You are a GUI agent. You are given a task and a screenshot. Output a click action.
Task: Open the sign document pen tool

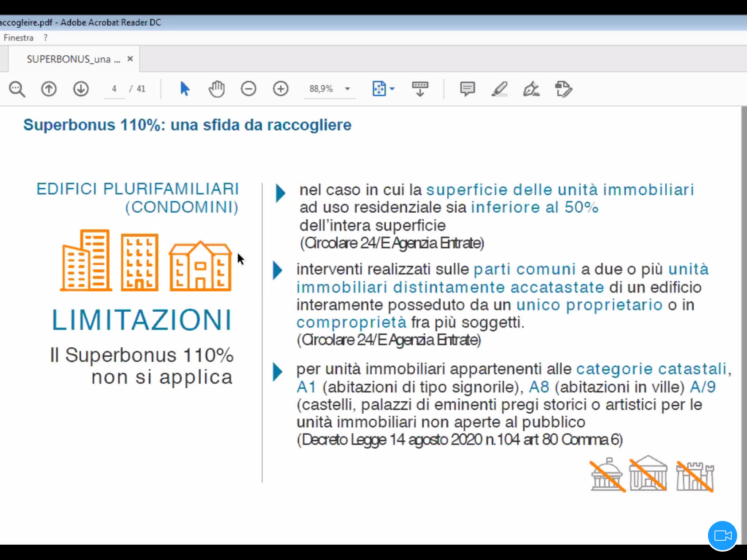531,89
